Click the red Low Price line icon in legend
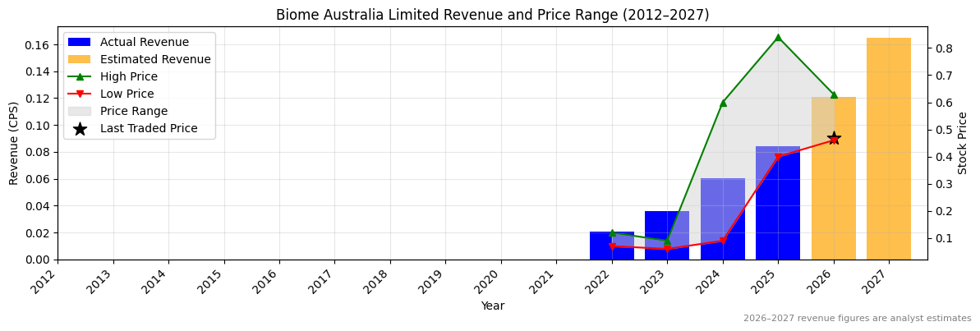Viewport: 980px width, 331px height. [80, 94]
